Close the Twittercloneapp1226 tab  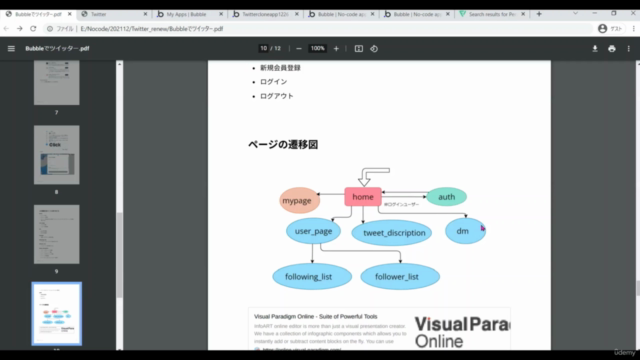[297, 14]
